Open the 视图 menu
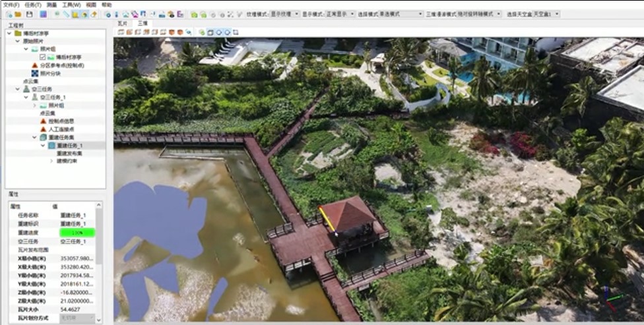The image size is (644, 325). coord(91,5)
